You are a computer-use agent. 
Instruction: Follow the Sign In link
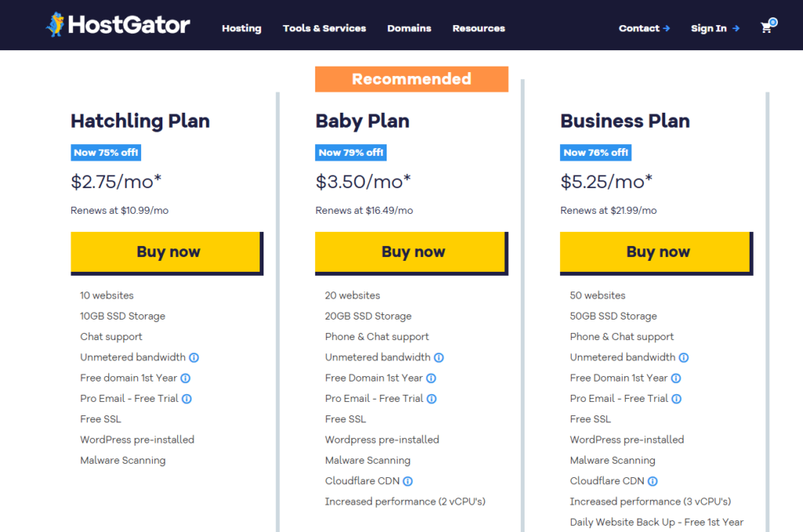click(x=715, y=29)
